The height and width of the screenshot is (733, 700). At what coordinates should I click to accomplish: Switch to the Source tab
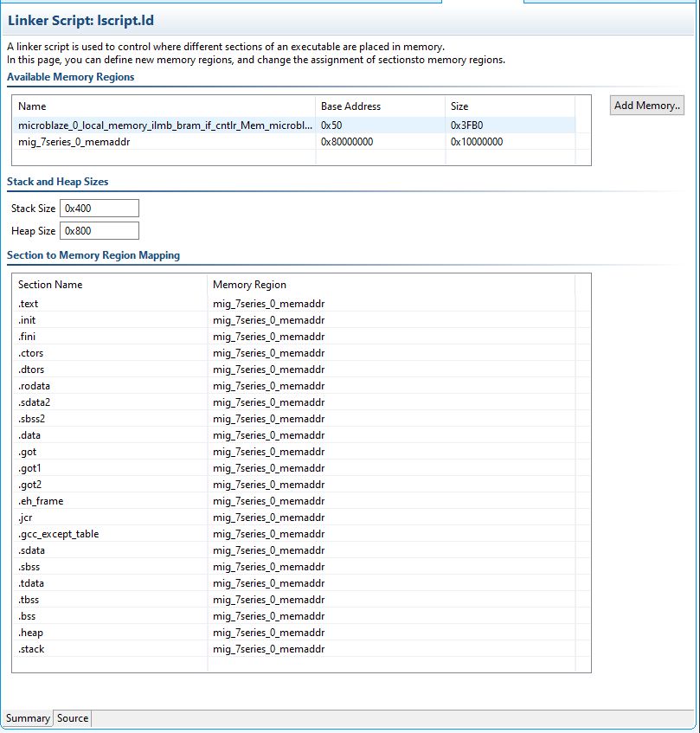point(73,718)
